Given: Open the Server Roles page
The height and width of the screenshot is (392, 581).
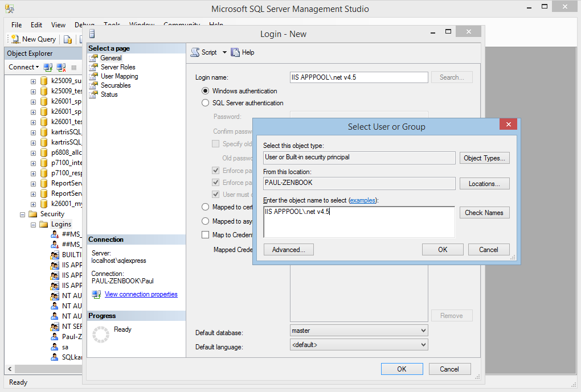Looking at the screenshot, I should pyautogui.click(x=118, y=67).
